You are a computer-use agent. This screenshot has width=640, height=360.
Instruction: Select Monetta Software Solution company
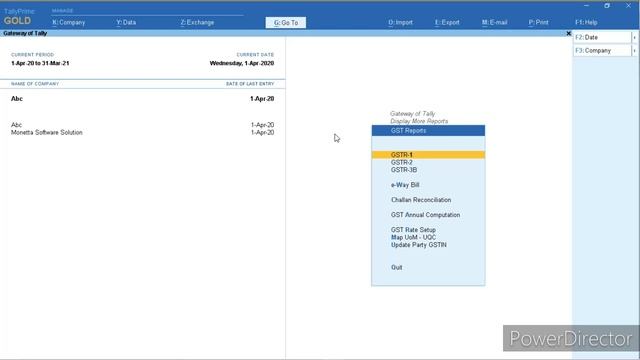click(47, 133)
